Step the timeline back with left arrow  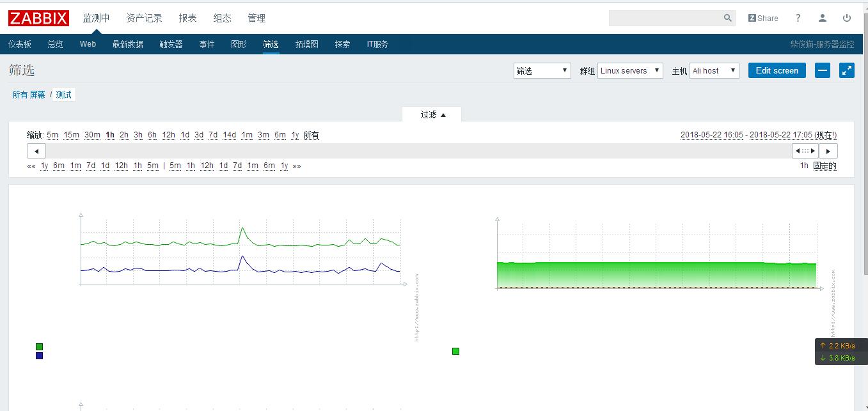coord(36,151)
